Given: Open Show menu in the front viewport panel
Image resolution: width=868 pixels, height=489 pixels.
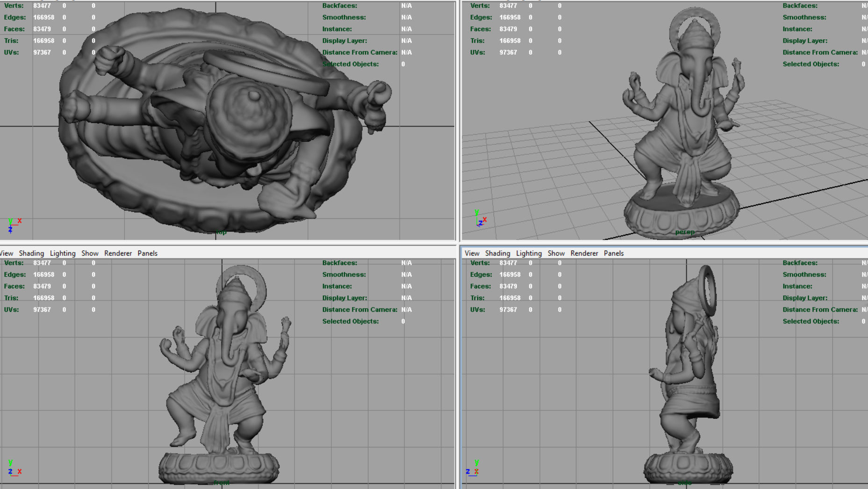Looking at the screenshot, I should [90, 253].
